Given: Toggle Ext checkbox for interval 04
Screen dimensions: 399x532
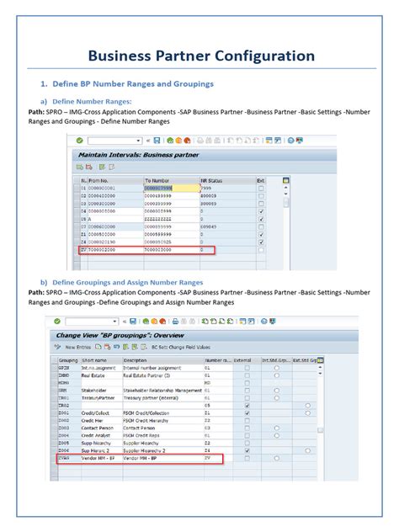Looking at the screenshot, I should coord(261,211).
